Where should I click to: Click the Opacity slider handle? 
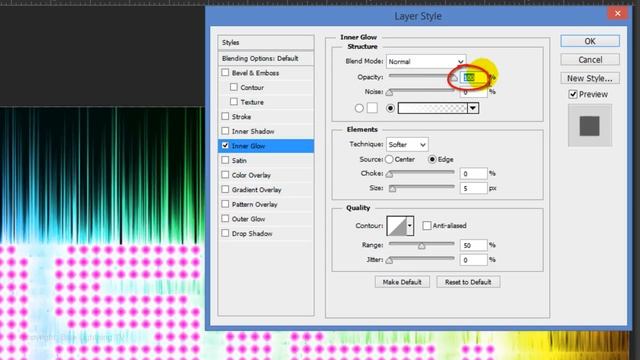(x=454, y=78)
